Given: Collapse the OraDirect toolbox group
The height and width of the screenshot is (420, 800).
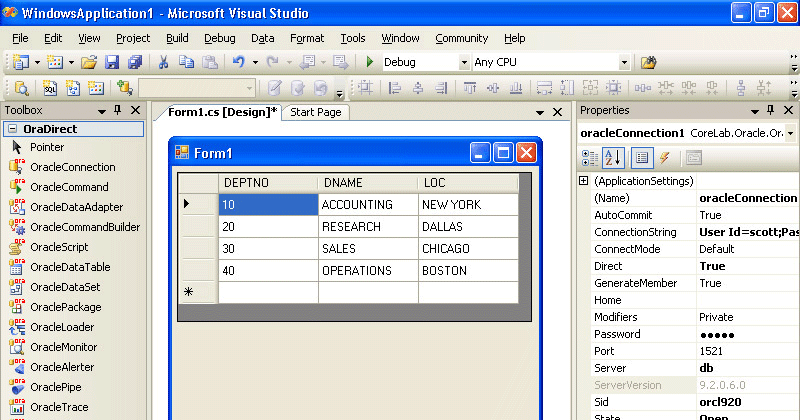Looking at the screenshot, I should [12, 129].
